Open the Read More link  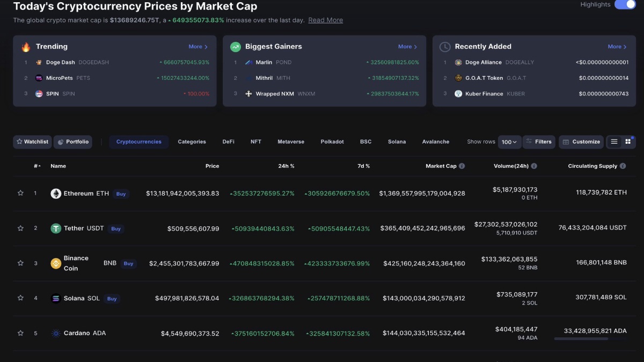click(x=325, y=20)
